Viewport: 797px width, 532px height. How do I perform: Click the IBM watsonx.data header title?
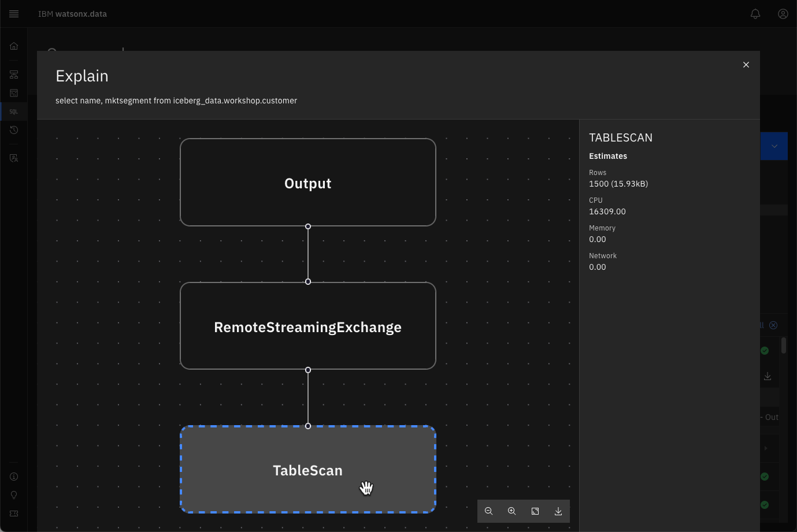[x=72, y=14]
